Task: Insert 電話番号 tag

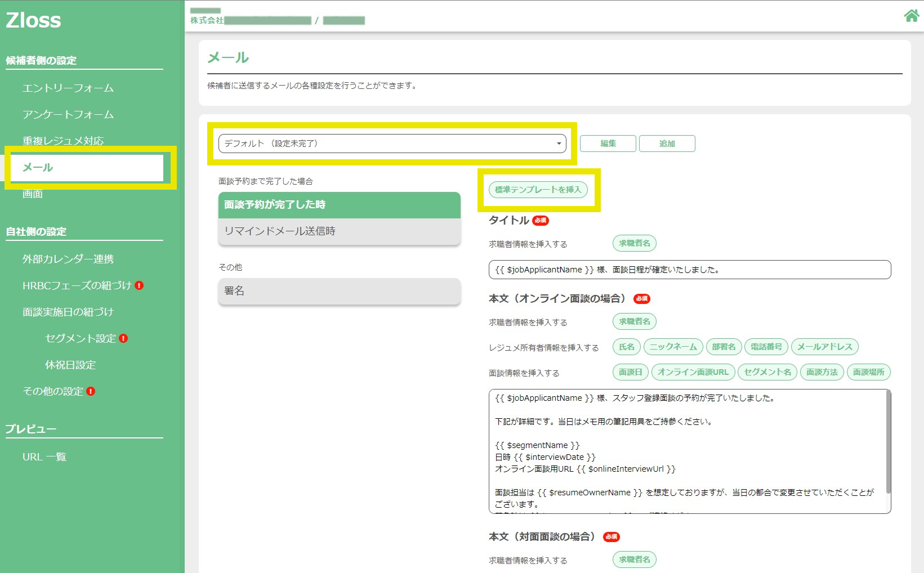Action: [766, 347]
